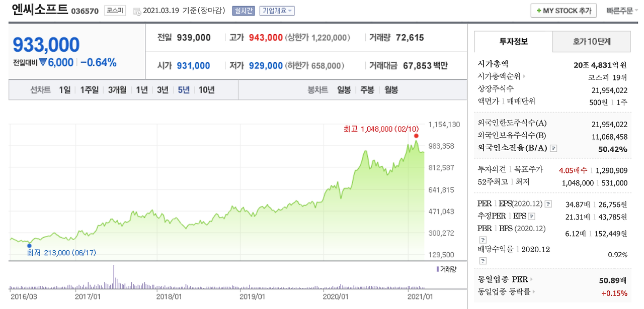Select 1주일 line chart period

click(89, 90)
